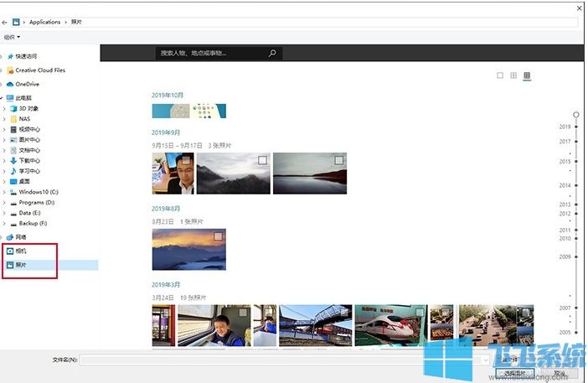The height and width of the screenshot is (383, 588).
Task: Click the back arrow in address bar
Action: pos(5,22)
